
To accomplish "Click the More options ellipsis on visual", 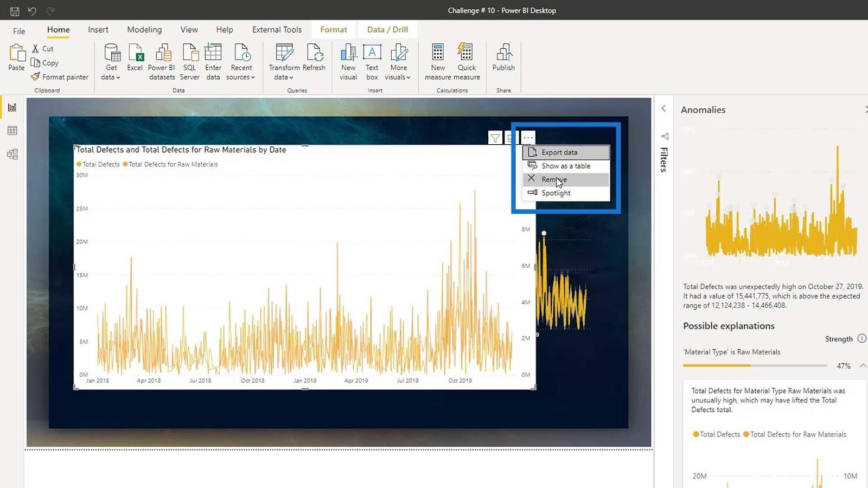I will [528, 138].
